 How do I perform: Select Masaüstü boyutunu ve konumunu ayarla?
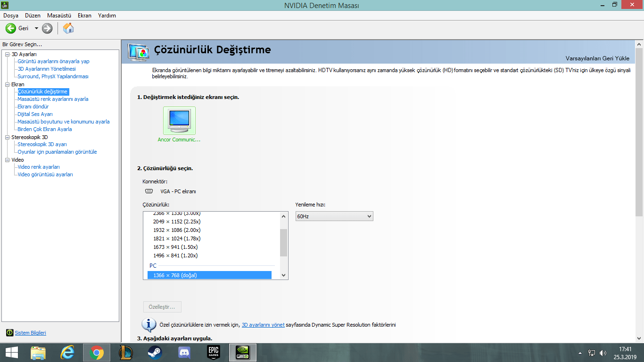64,122
